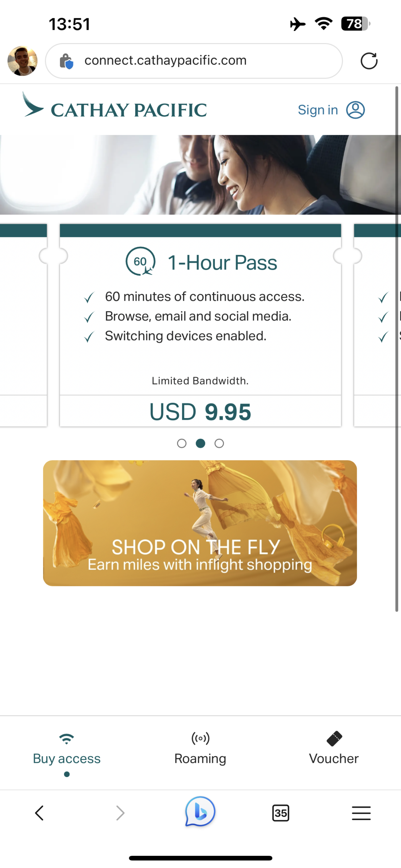The height and width of the screenshot is (868, 401).
Task: Reload the page with refresh icon
Action: point(369,61)
